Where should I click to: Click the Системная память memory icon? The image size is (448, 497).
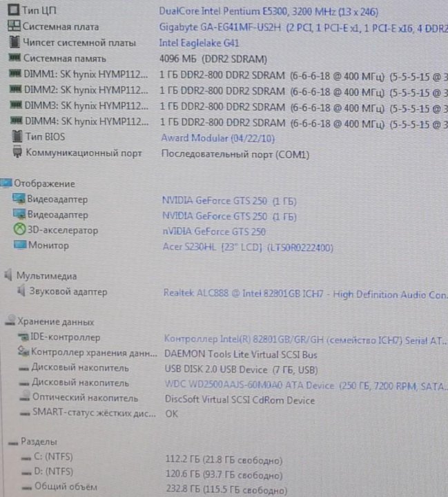tap(15, 58)
